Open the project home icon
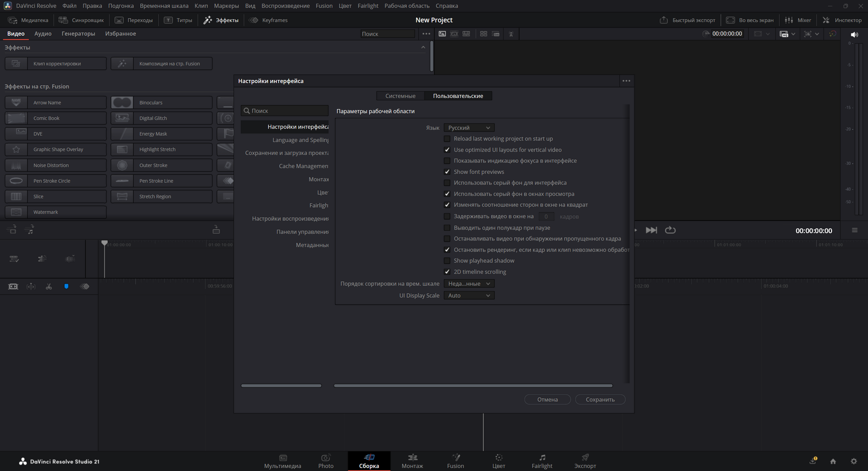The height and width of the screenshot is (471, 868). (833, 461)
